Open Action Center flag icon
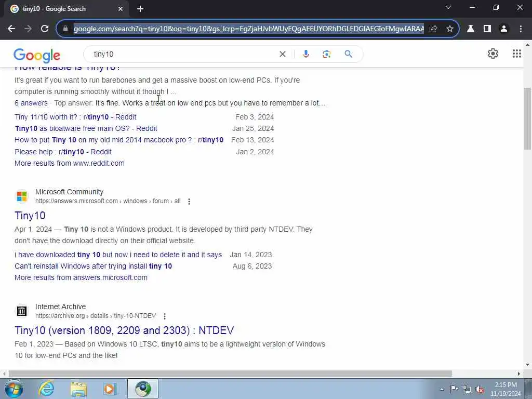The height and width of the screenshot is (399, 532). pyautogui.click(x=454, y=389)
